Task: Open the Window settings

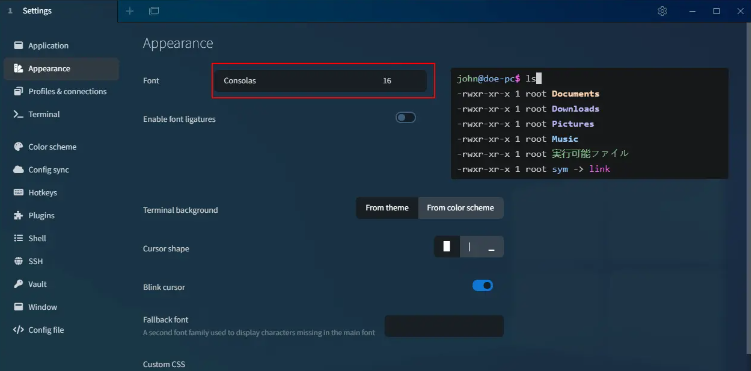Action: (x=61, y=307)
